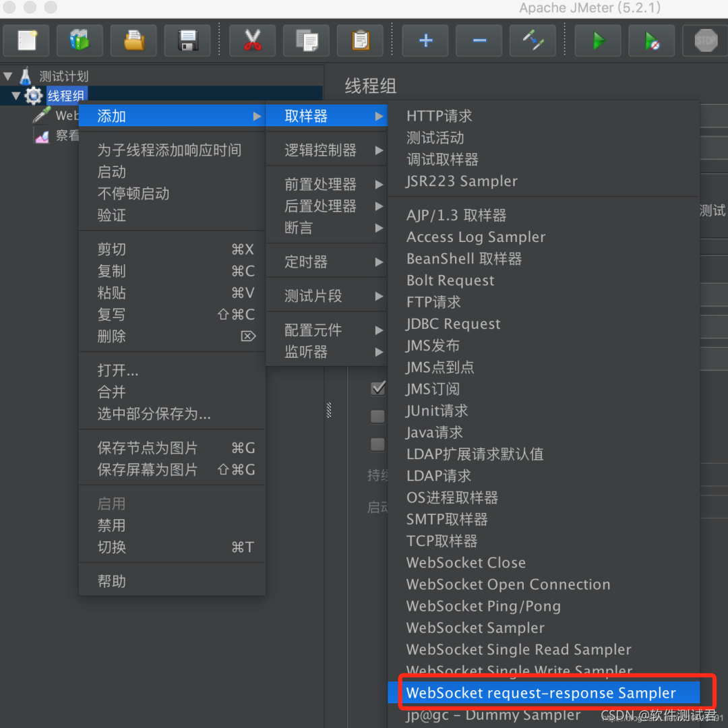Image resolution: width=728 pixels, height=728 pixels.
Task: Choose 验证 in context menu
Action: pyautogui.click(x=172, y=215)
